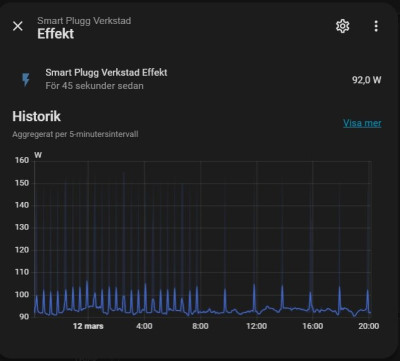Open settings via the gear icon
The height and width of the screenshot is (361, 400).
click(x=342, y=26)
